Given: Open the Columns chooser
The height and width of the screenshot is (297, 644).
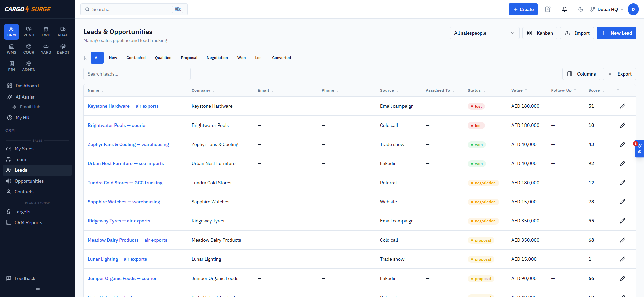Looking at the screenshot, I should point(581,74).
